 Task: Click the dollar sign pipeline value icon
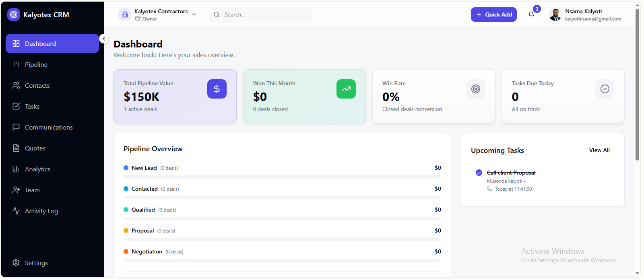pos(217,89)
